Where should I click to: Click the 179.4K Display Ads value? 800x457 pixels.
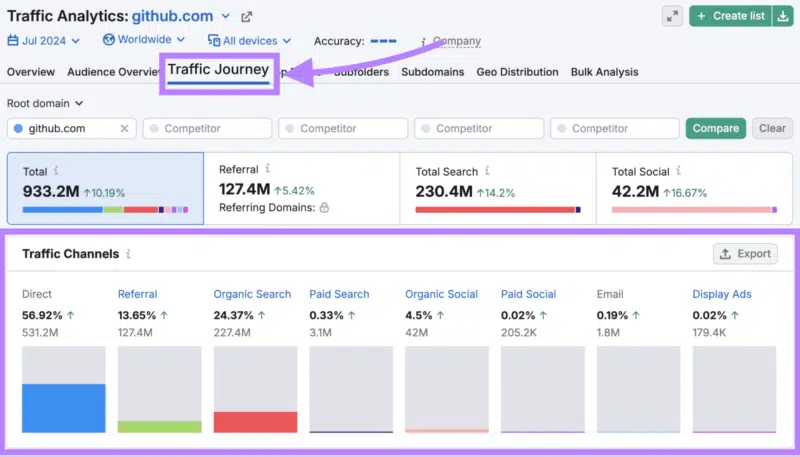pyautogui.click(x=709, y=333)
